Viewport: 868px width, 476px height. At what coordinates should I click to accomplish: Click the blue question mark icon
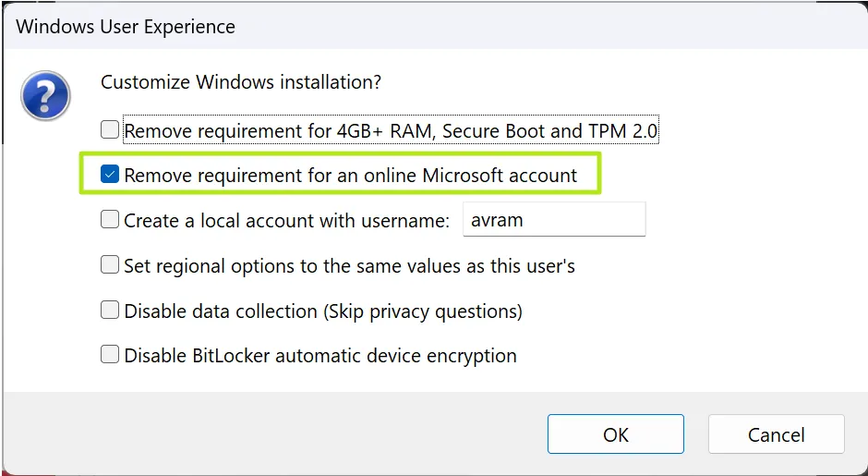46,96
